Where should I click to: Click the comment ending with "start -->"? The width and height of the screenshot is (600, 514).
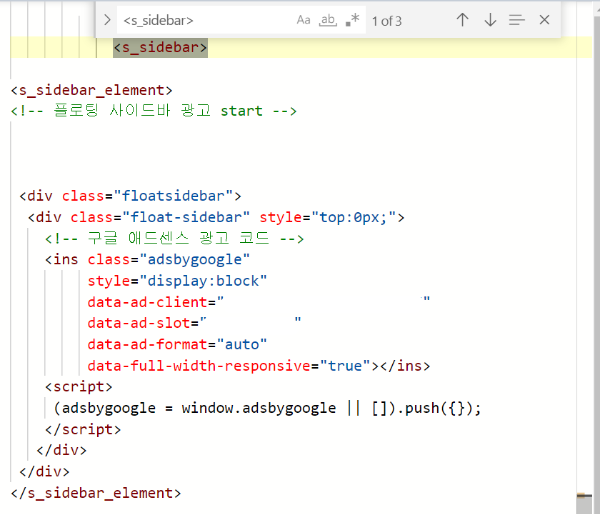tap(153, 111)
